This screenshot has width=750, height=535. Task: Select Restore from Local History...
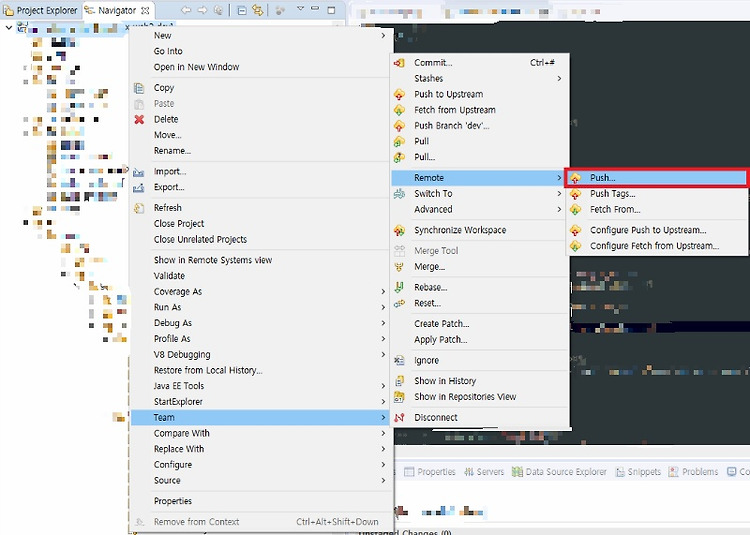pyautogui.click(x=208, y=371)
